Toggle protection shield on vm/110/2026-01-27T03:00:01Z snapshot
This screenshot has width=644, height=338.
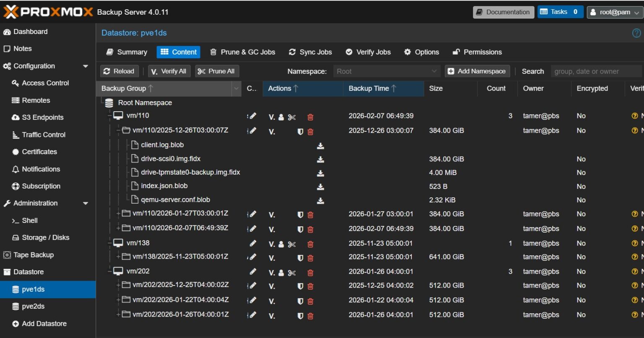[300, 215]
